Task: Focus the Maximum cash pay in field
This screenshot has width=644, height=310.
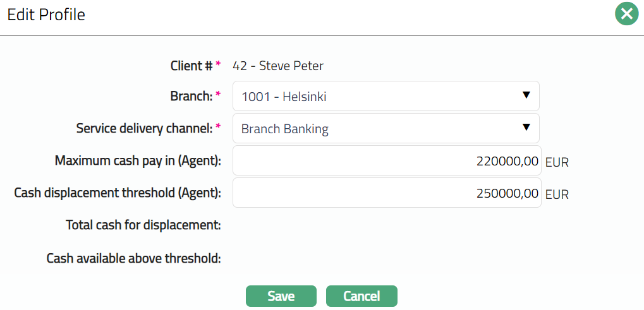Action: point(387,161)
